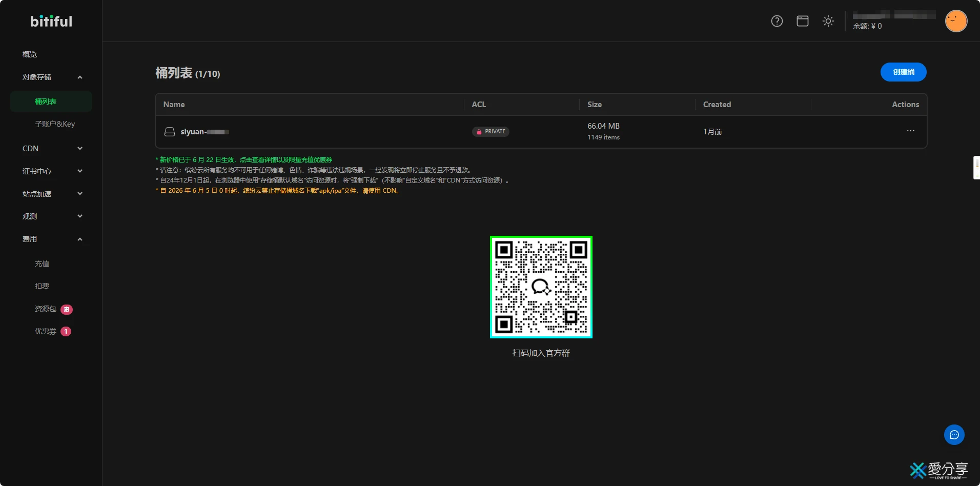The image size is (980, 486).
Task: Click the 1月前 created value
Action: 712,132
